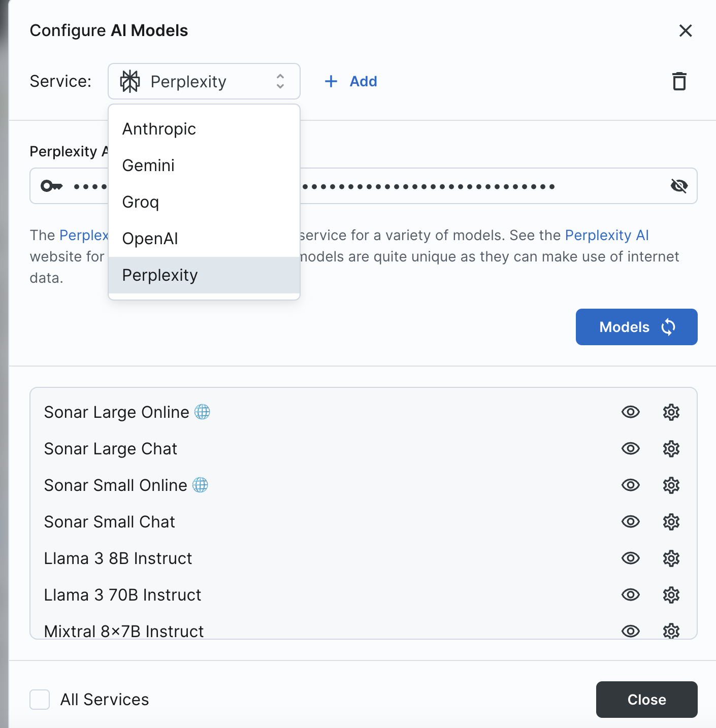This screenshot has height=728, width=716.
Task: Click the globe icon next to Sonar Small Online
Action: (202, 485)
